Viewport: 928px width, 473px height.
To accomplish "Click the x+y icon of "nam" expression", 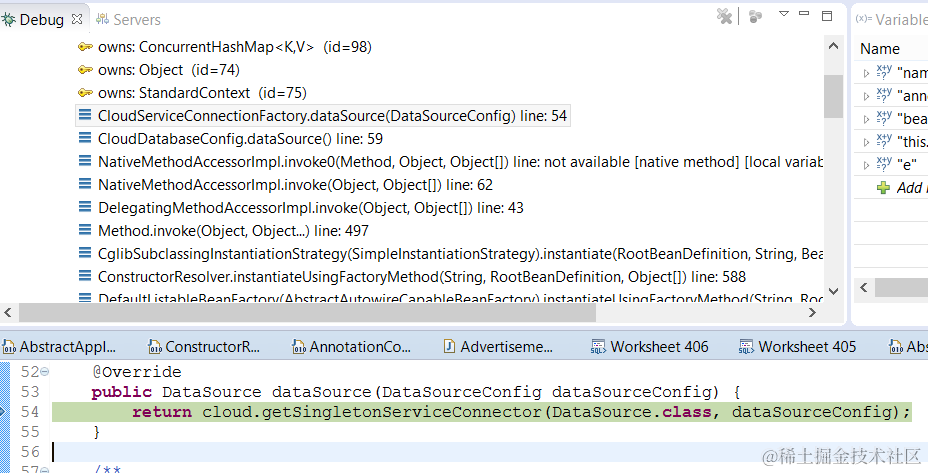I will tap(884, 72).
